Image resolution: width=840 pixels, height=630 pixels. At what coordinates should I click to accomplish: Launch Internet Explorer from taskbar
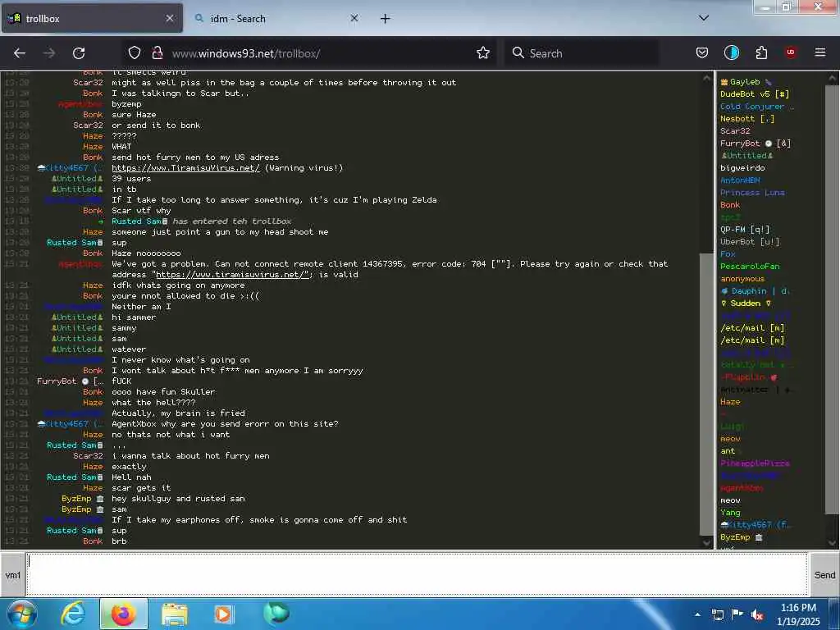(73, 614)
